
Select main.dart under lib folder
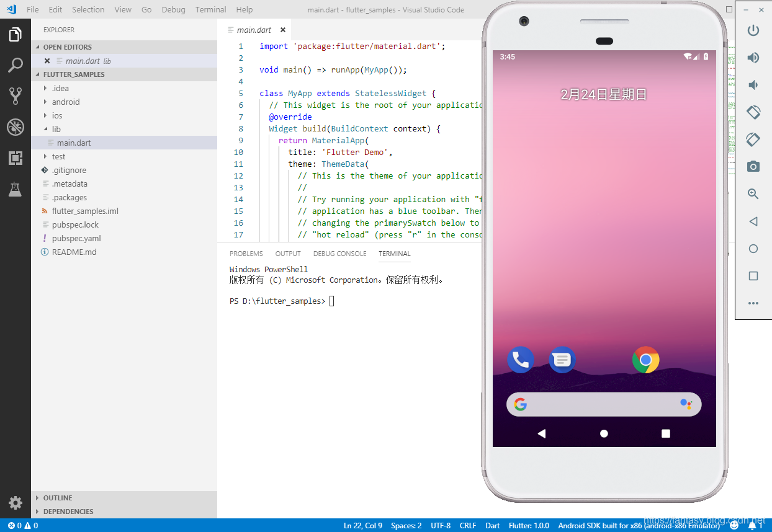124,143
